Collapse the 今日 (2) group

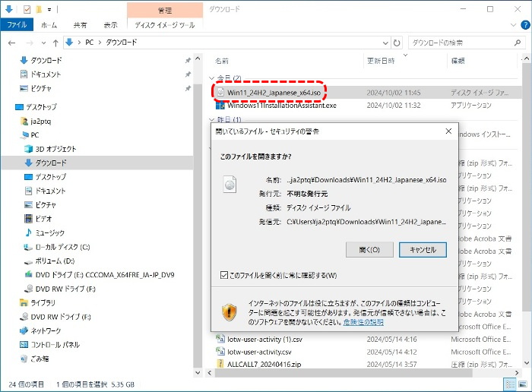212,78
